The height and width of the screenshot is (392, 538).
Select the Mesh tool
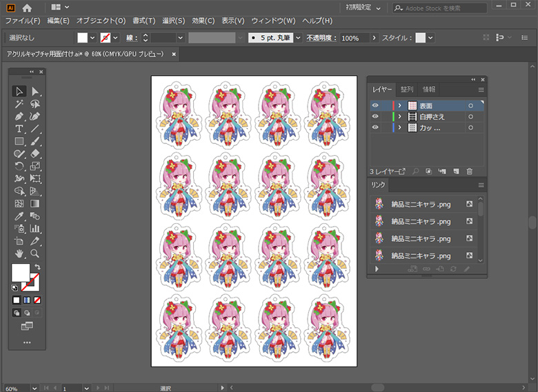19,203
